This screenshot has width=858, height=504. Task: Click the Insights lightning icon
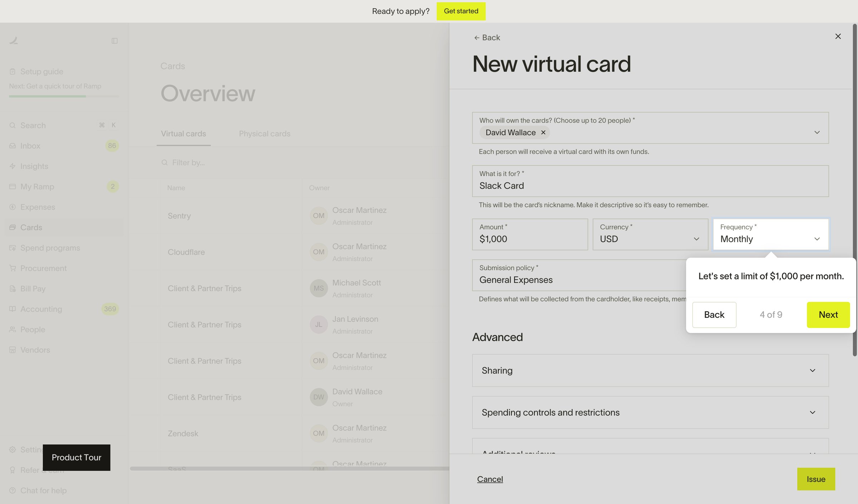pyautogui.click(x=13, y=166)
